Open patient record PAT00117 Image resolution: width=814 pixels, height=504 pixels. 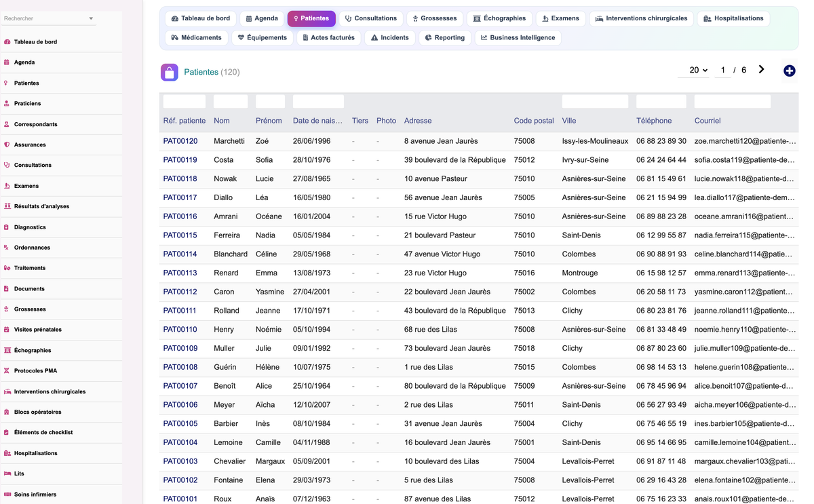pos(180,197)
